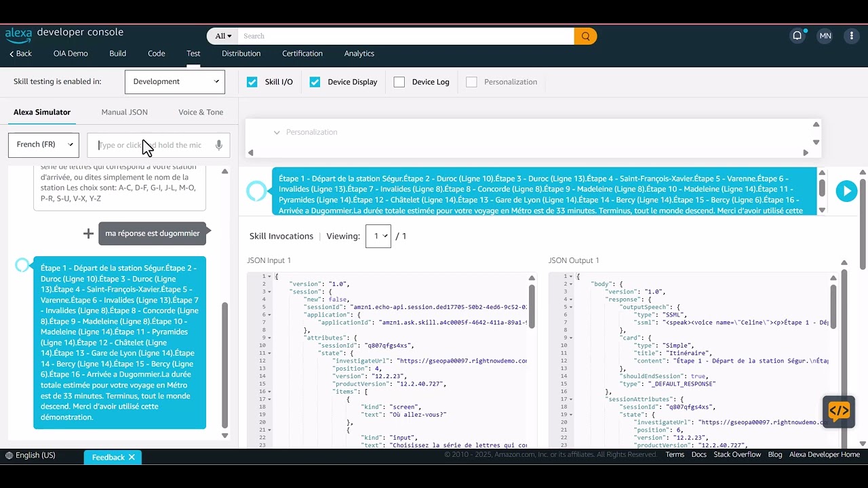The height and width of the screenshot is (488, 868).
Task: Click the left arrow of Personalization horizontal scrollbar
Action: pos(251,152)
